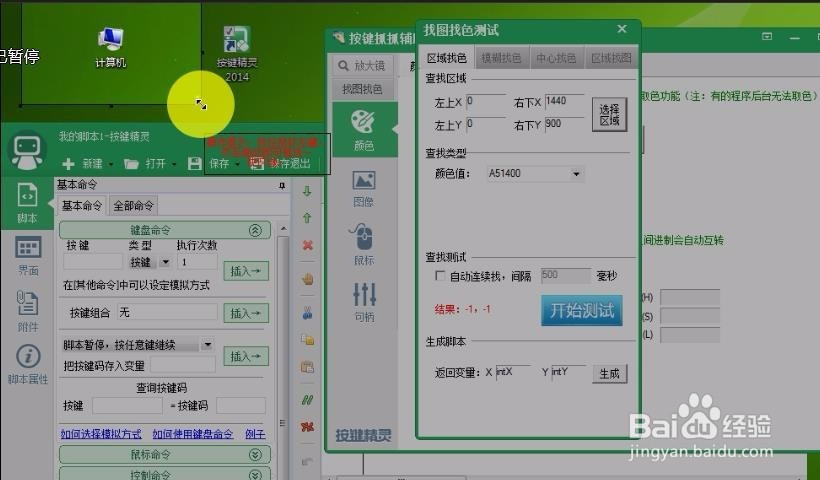Screen dimensions: 820x480
Task: Select the 句柄 sliders icon in 抓抓
Action: coord(365,302)
